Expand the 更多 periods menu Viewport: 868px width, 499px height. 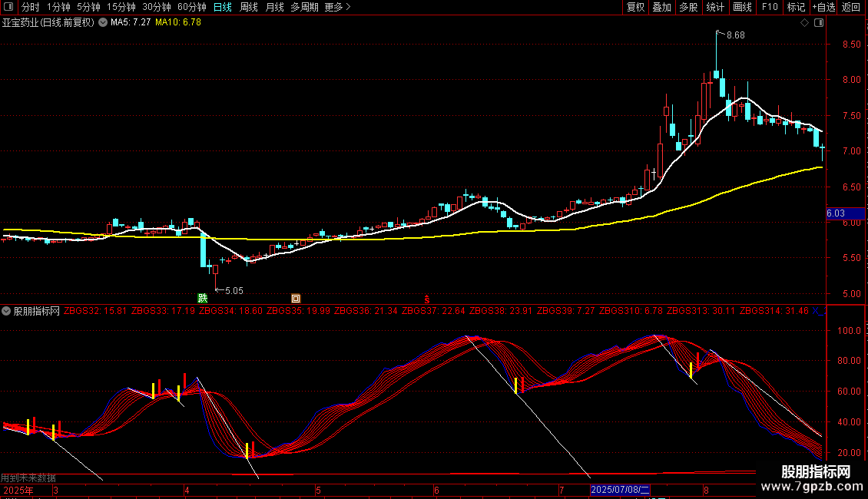tap(337, 7)
